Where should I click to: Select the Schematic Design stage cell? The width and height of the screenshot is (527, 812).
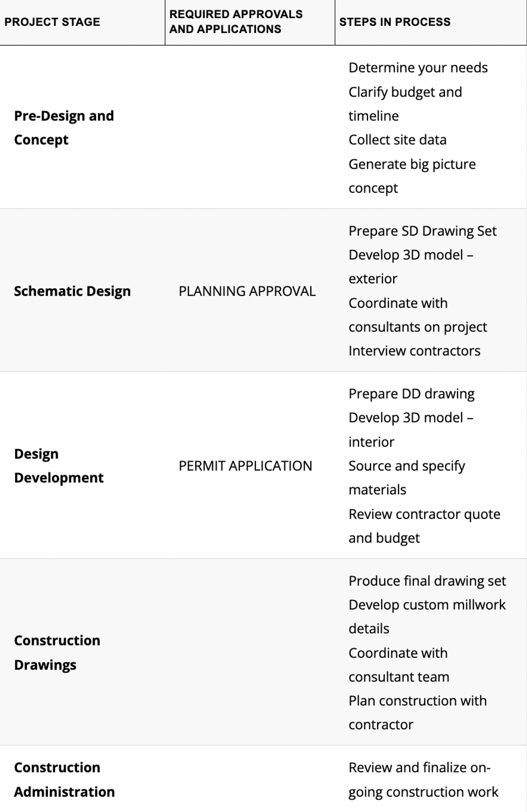[x=72, y=291]
